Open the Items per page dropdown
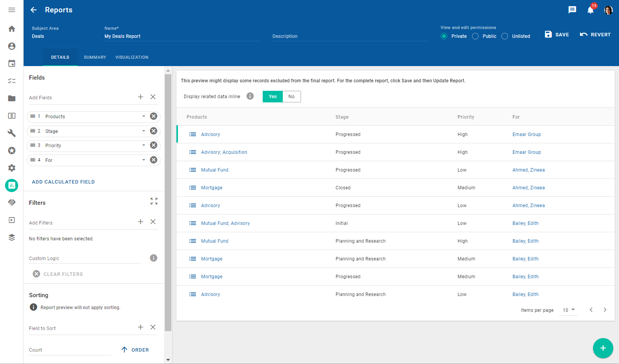The height and width of the screenshot is (364, 619). coord(568,310)
